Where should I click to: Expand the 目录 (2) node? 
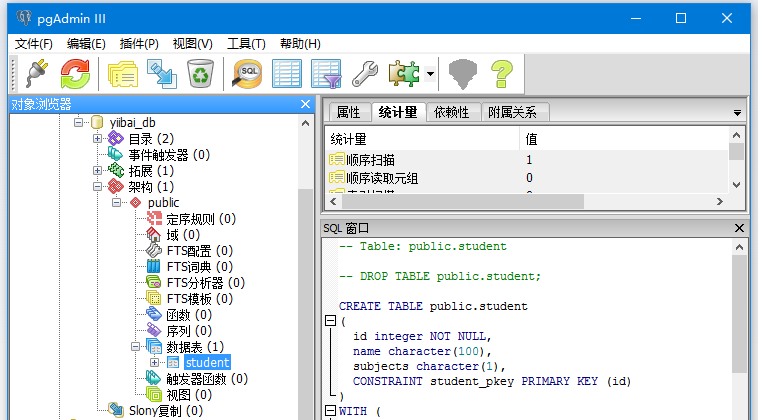[97, 139]
